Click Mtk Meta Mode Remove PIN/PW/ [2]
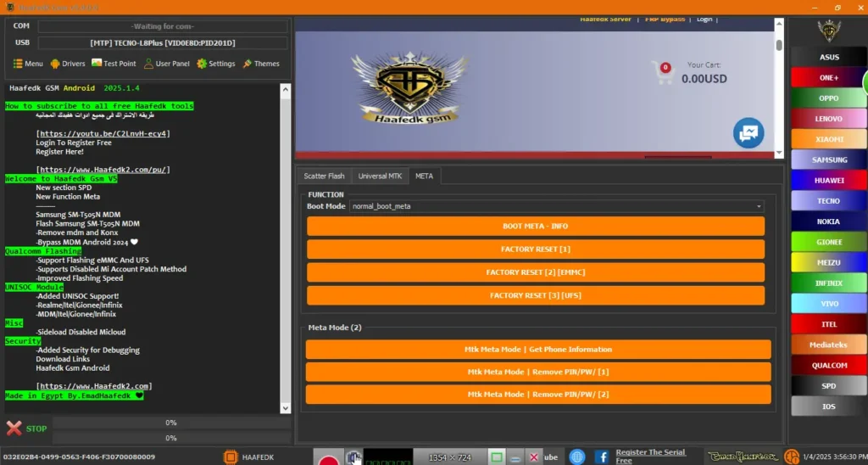The height and width of the screenshot is (465, 868). coord(538,394)
